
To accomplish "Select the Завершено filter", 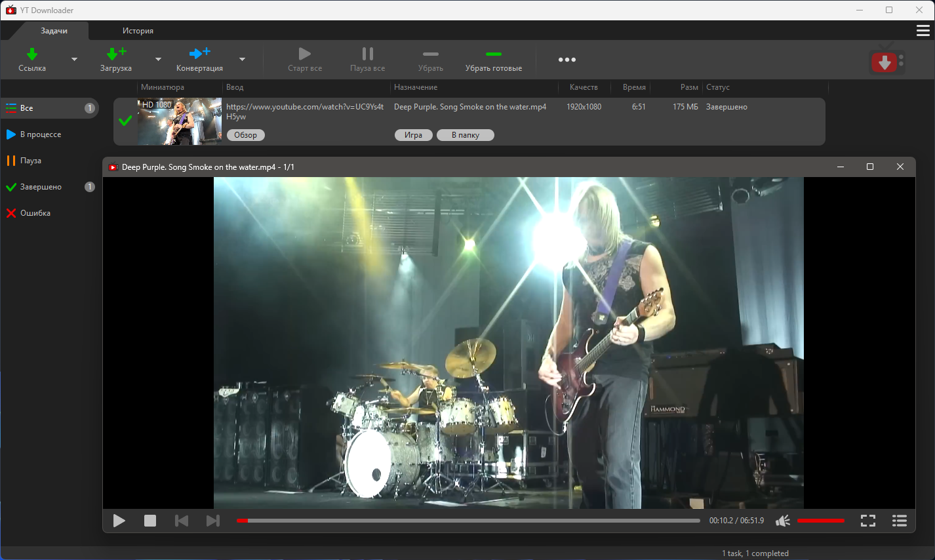I will [49, 187].
